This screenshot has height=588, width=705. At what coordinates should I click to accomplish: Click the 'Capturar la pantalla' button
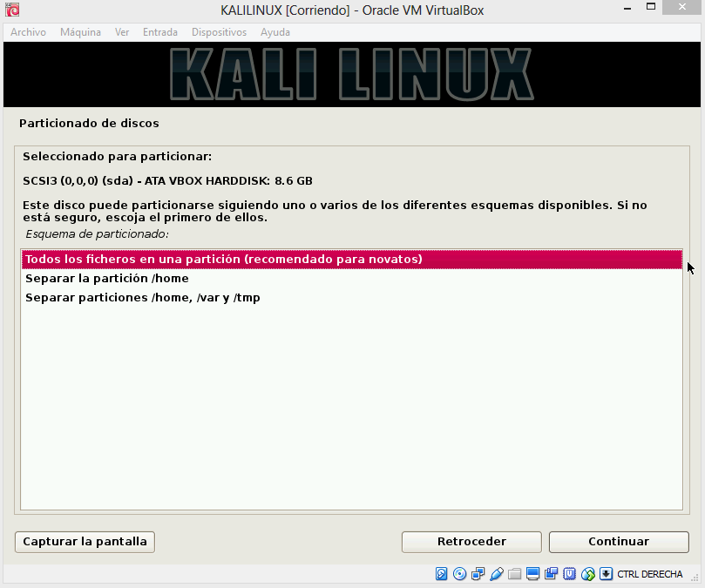pos(85,541)
